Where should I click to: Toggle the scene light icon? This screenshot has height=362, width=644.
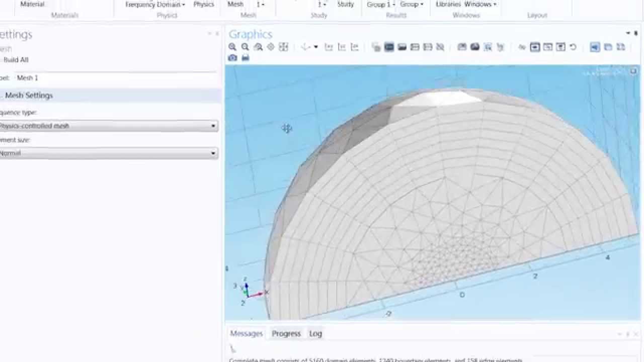[522, 47]
